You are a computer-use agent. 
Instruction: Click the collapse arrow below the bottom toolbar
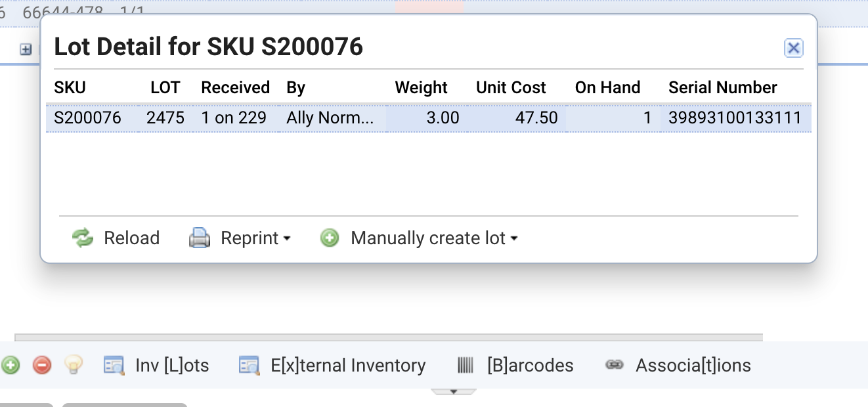pyautogui.click(x=453, y=392)
